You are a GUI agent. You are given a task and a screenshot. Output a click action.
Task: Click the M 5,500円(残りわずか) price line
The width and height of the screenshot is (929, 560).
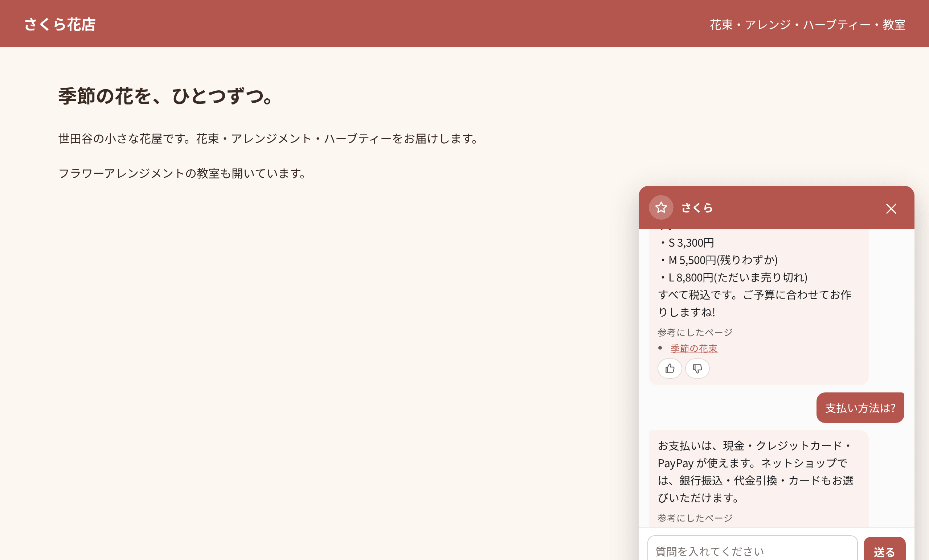tap(718, 260)
